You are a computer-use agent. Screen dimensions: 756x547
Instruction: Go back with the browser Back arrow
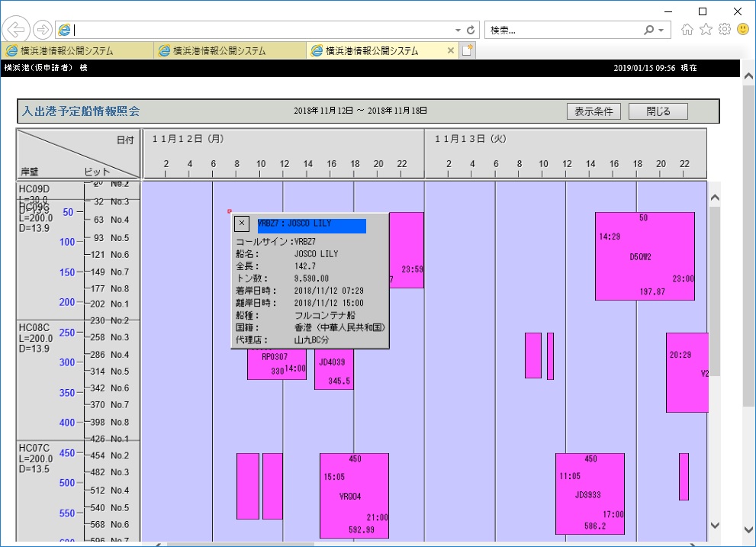pos(16,30)
